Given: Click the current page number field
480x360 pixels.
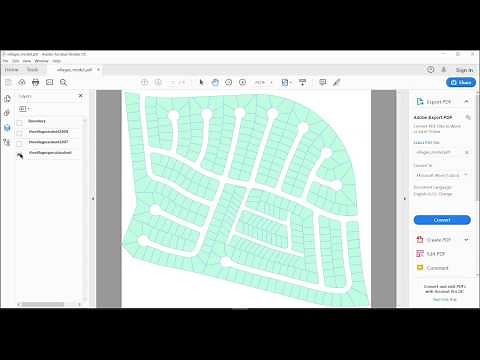Looking at the screenshot, I should (172, 82).
